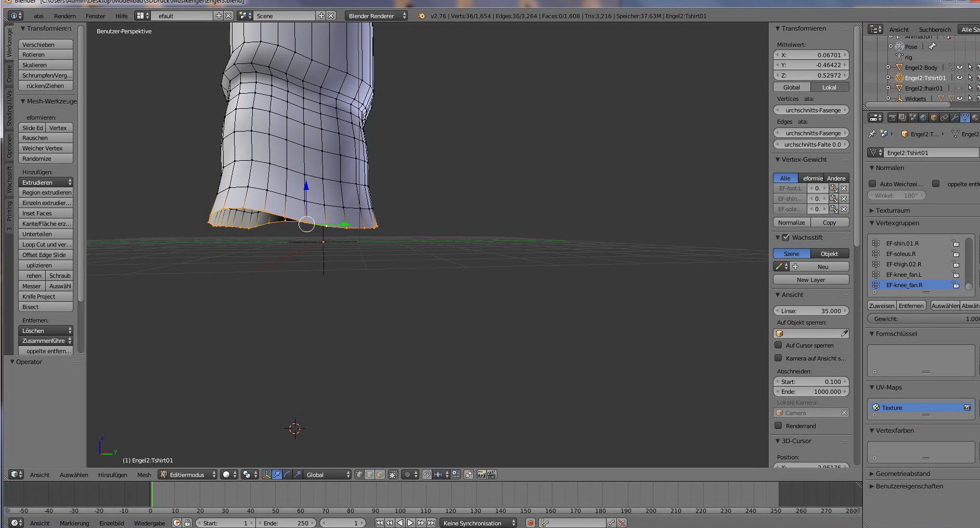Adjust the Gewicht weight slider
Viewport: 980px width, 528px height.
coord(923,318)
